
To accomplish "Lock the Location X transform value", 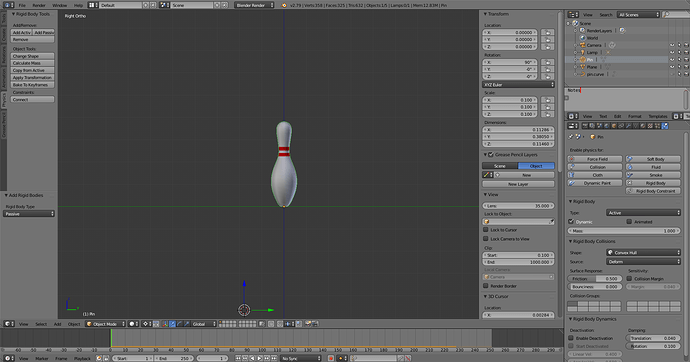I will (548, 33).
